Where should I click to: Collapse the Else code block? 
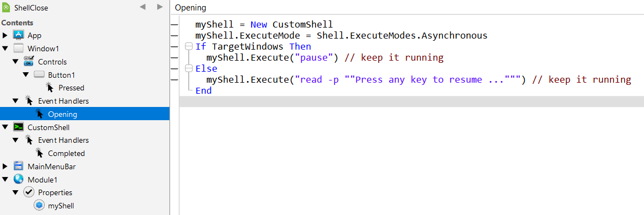[189, 68]
